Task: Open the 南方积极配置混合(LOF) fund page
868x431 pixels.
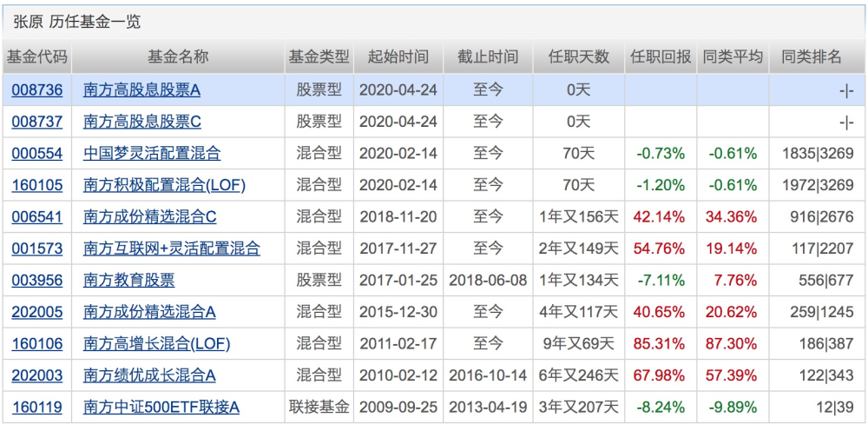Action: click(164, 185)
